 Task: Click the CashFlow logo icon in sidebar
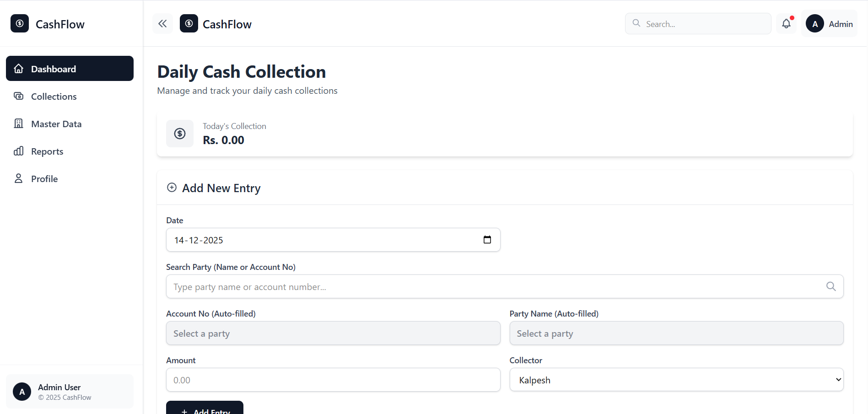click(20, 23)
